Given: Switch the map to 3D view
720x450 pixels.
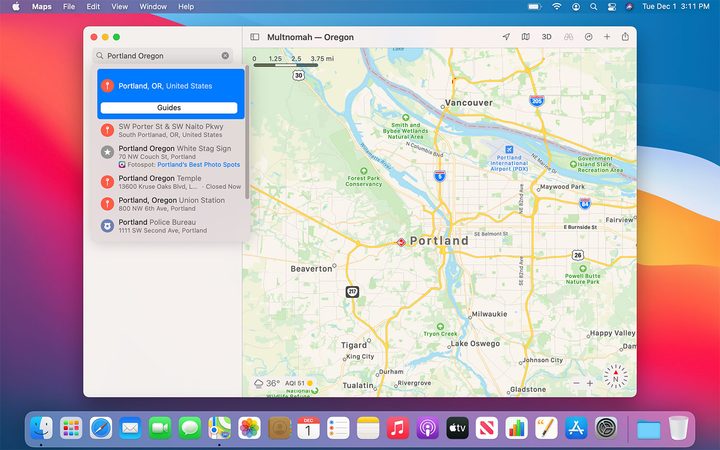Looking at the screenshot, I should [546, 37].
